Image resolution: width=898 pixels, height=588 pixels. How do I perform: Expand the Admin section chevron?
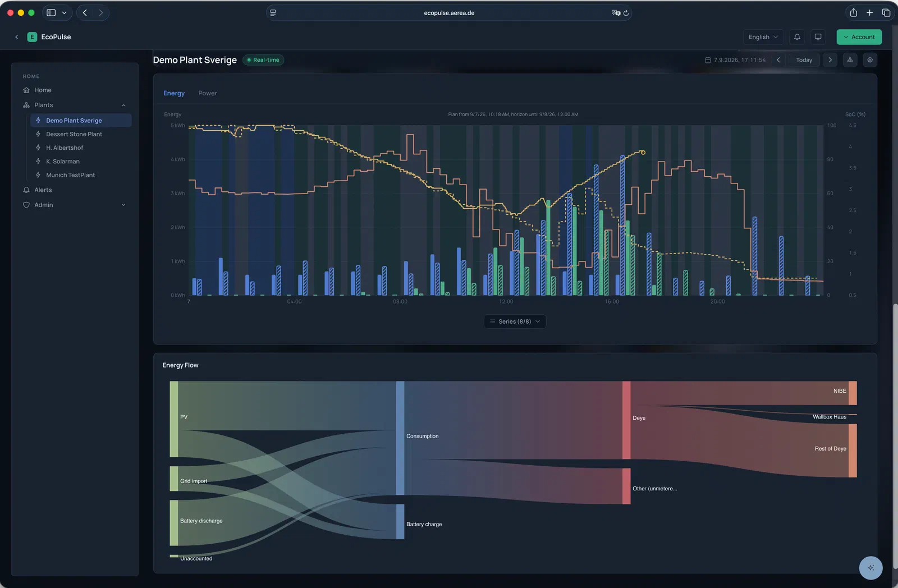[123, 205]
